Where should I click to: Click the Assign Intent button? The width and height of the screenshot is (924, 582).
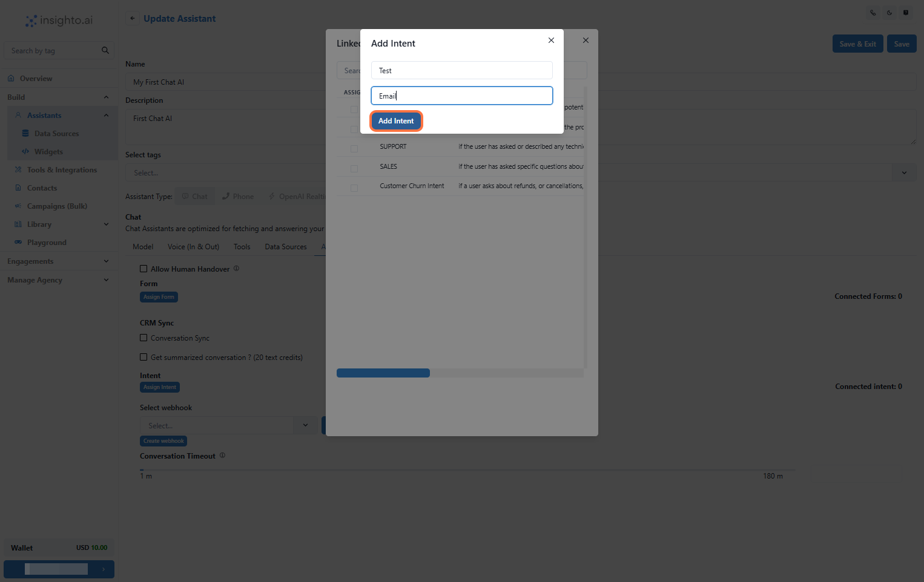(x=160, y=387)
